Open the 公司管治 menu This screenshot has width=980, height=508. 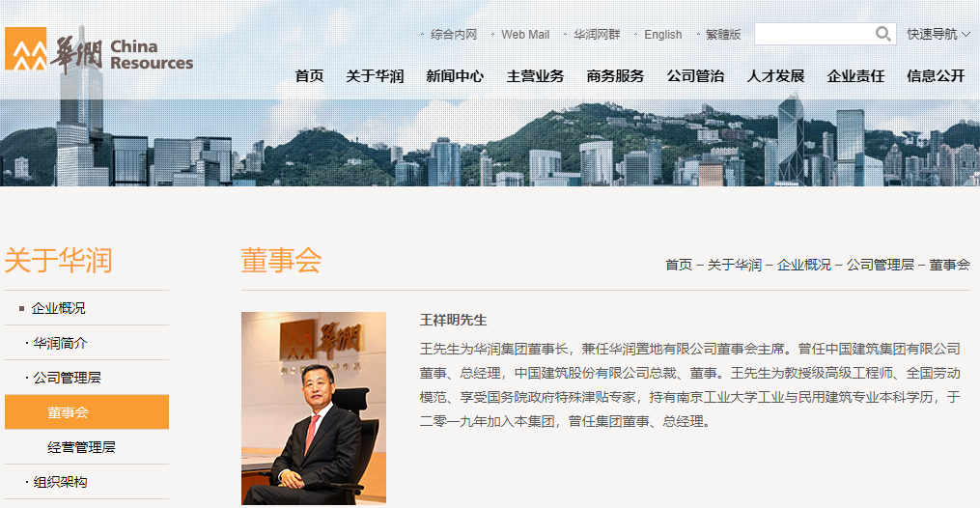click(x=695, y=76)
